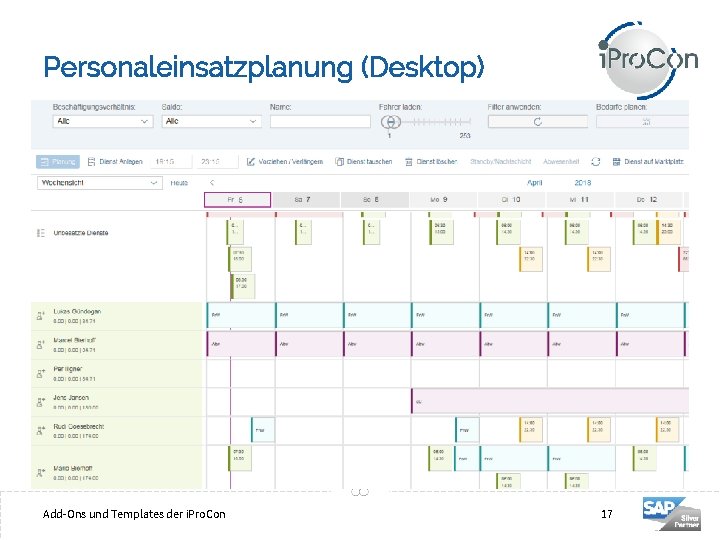
Task: Select the Mo 9 day header
Action: [x=443, y=200]
